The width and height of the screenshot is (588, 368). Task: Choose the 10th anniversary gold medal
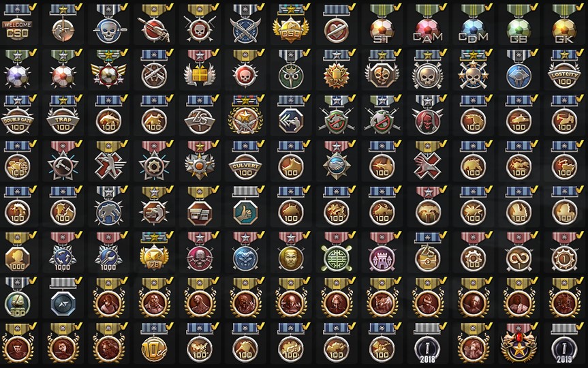tap(154, 343)
